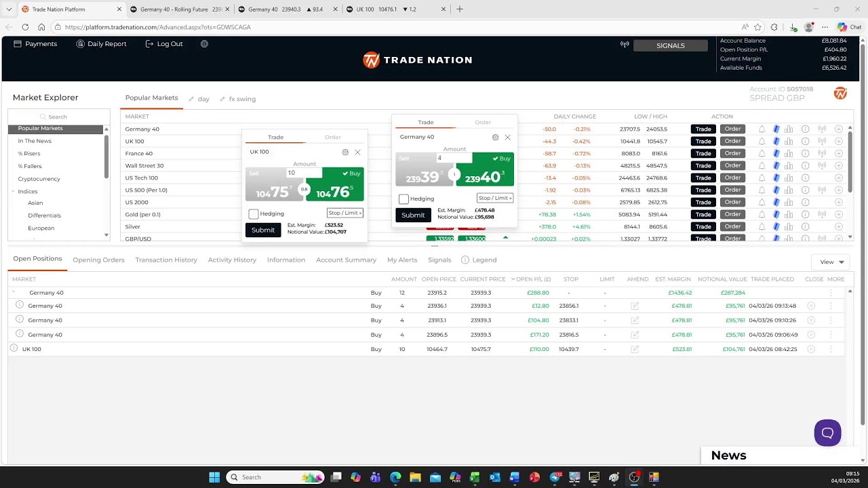Edit the 'day' watchlist pencil icon
This screenshot has height=488, width=868.
point(191,99)
